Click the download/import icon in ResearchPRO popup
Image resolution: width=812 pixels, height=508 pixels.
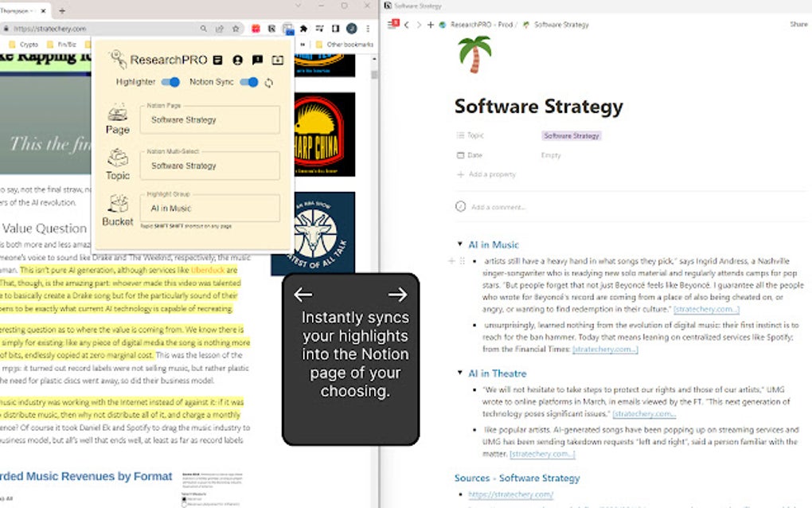(278, 60)
